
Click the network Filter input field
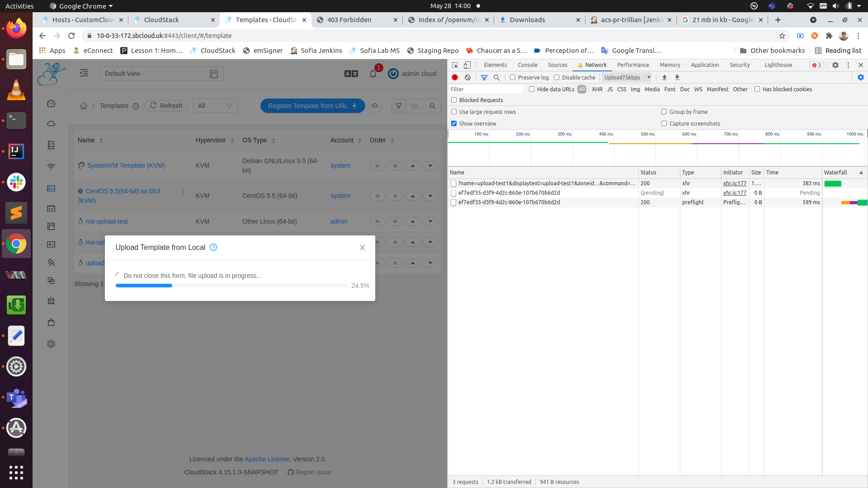(486, 89)
